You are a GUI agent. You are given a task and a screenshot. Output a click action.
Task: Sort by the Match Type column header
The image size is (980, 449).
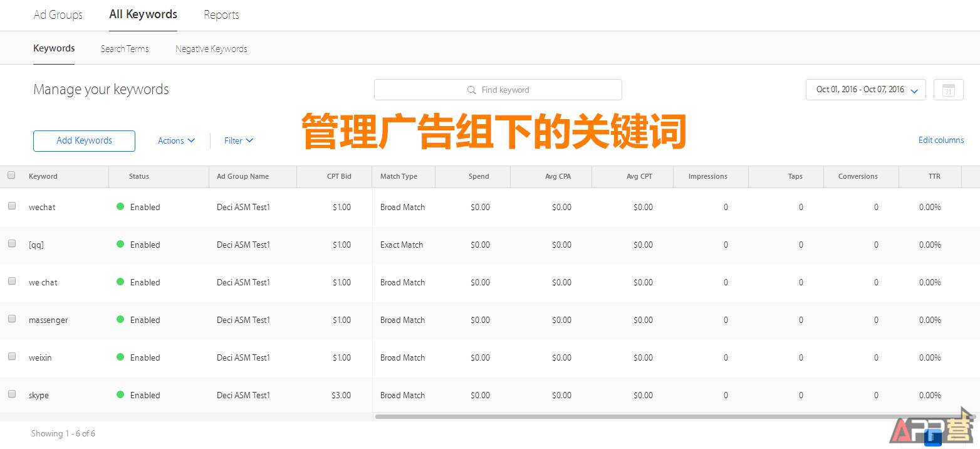pyautogui.click(x=399, y=176)
